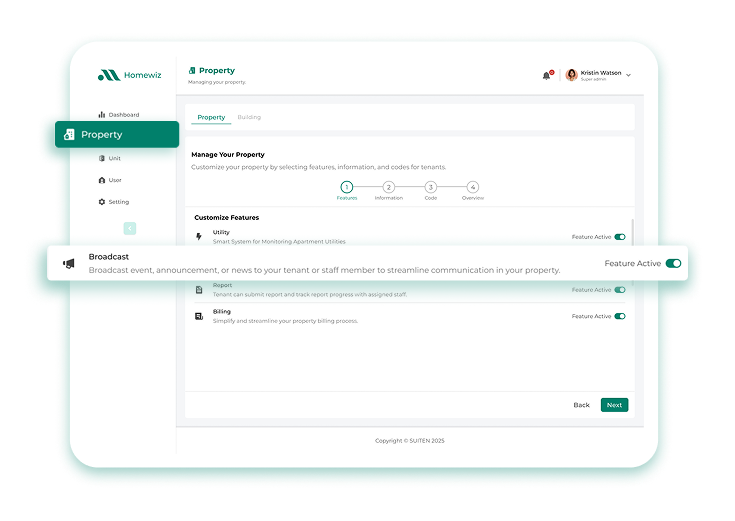Click the Homewiz logo icon
Image resolution: width=735 pixels, height=521 pixels.
[109, 75]
